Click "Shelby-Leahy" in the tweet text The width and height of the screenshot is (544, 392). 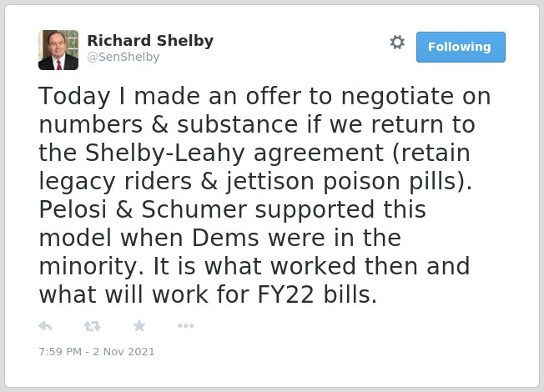coord(165,153)
